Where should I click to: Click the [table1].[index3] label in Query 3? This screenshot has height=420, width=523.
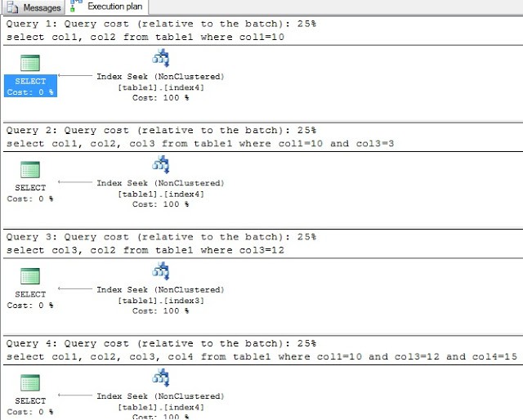(160, 300)
